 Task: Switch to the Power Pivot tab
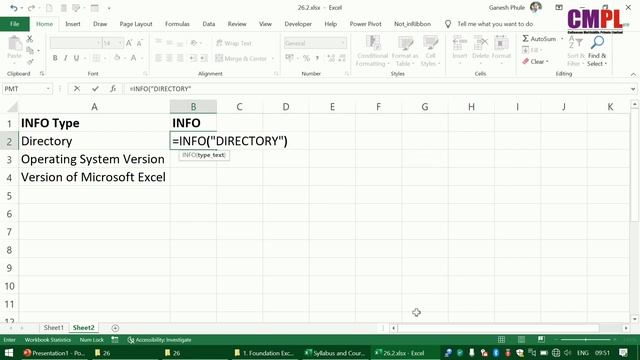tap(365, 24)
